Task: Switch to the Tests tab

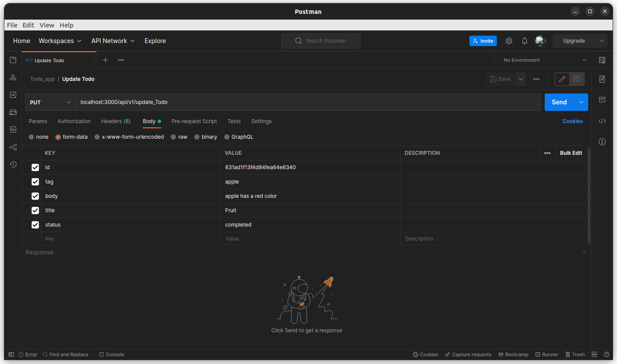Action: [234, 121]
